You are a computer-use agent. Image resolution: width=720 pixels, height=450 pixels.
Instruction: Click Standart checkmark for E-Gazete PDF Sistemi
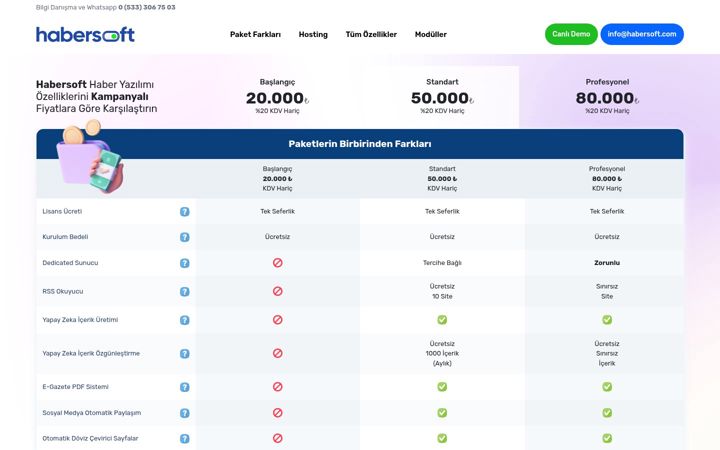tap(442, 387)
